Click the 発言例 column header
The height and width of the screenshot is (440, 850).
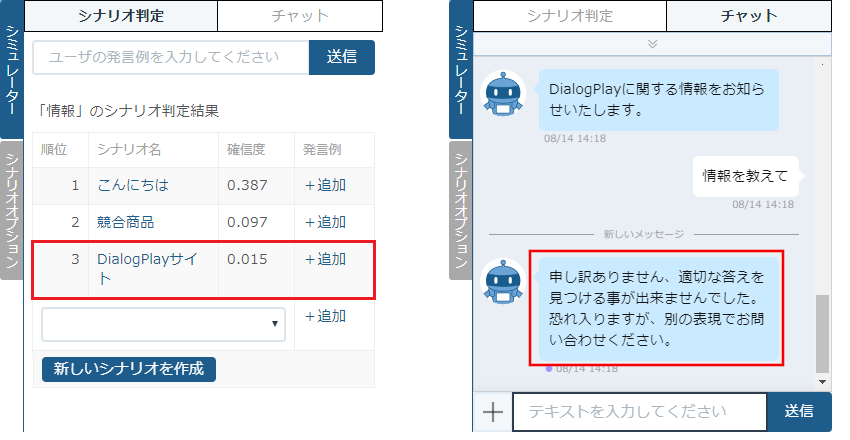pos(322,150)
